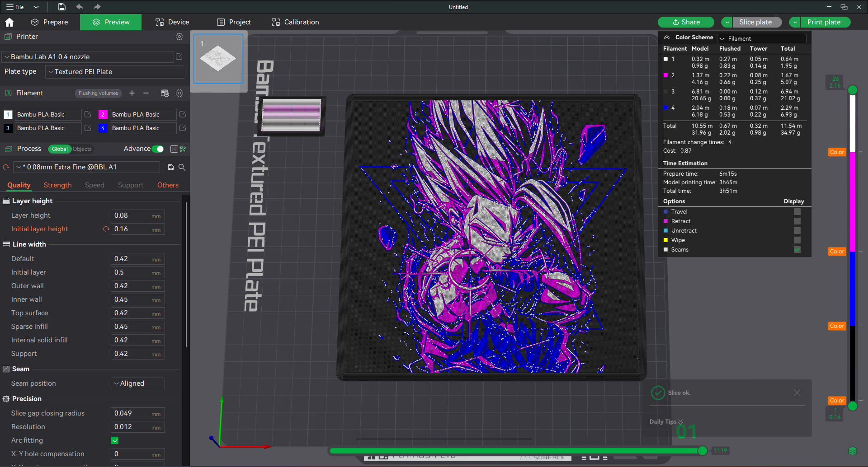The width and height of the screenshot is (868, 467).
Task: Click the Save project icon
Action: [x=62, y=7]
